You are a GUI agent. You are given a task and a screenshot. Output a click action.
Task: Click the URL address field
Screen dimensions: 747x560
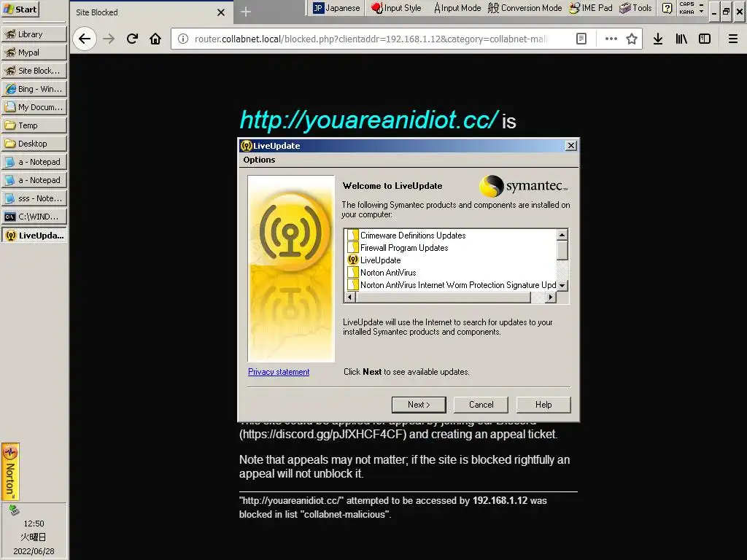(371, 39)
